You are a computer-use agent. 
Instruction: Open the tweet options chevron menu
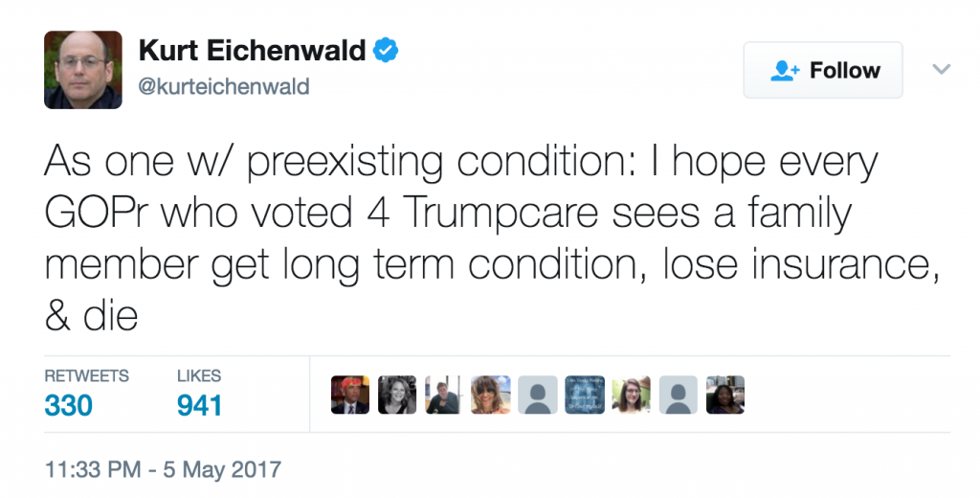[942, 69]
